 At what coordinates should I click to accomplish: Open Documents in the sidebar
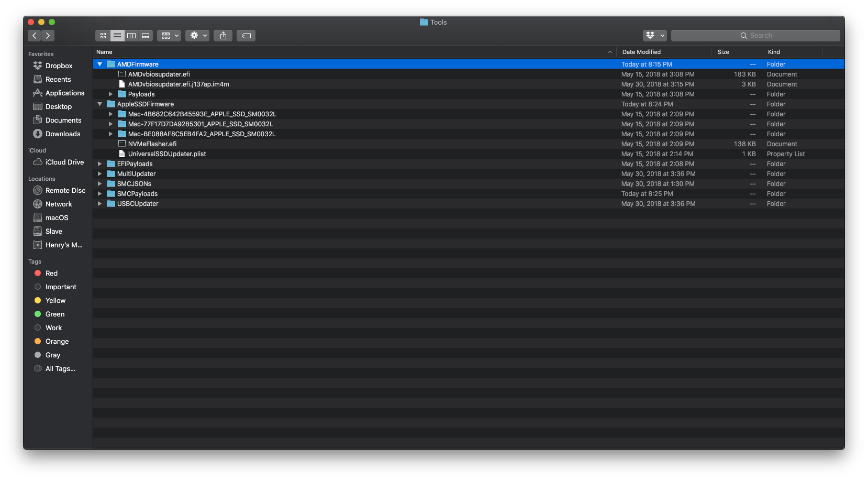tap(63, 121)
